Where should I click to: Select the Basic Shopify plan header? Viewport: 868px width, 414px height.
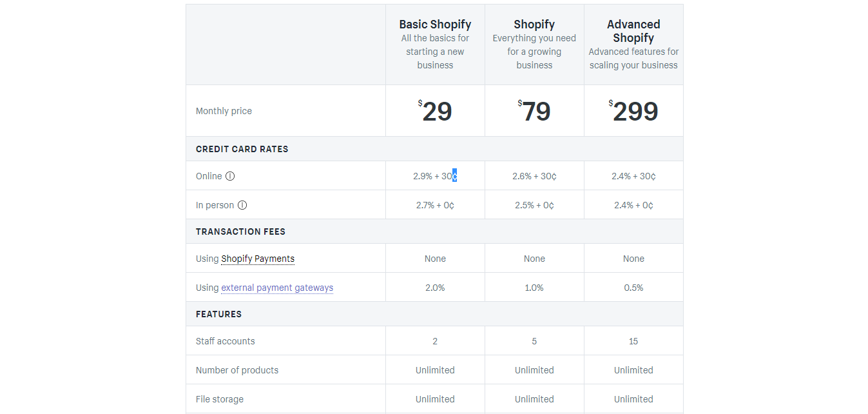[x=435, y=24]
